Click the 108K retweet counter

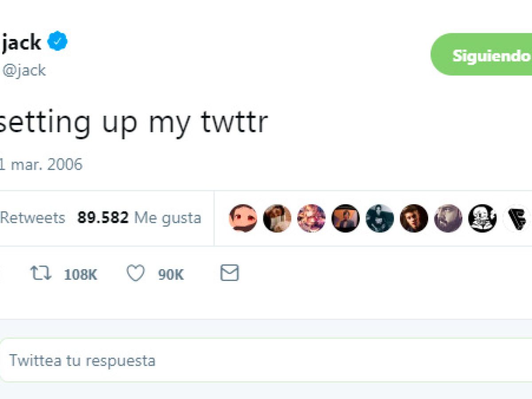[x=80, y=274]
